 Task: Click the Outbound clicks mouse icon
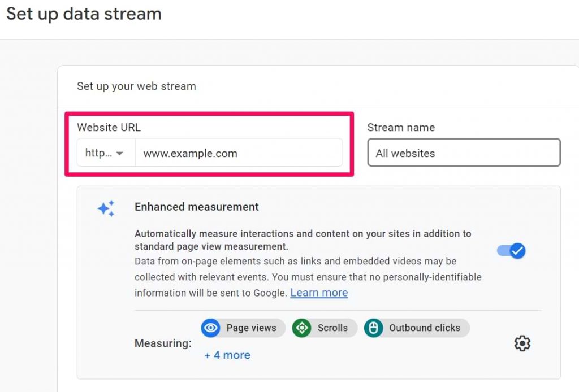click(x=373, y=328)
